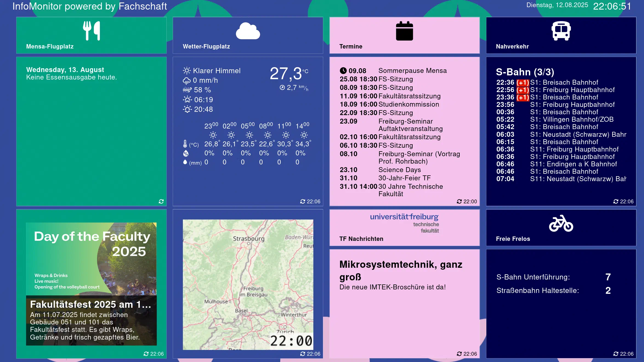Image resolution: width=644 pixels, height=362 pixels.
Task: Open the Mikrosystemtechnik, ganz groß article
Action: click(401, 271)
